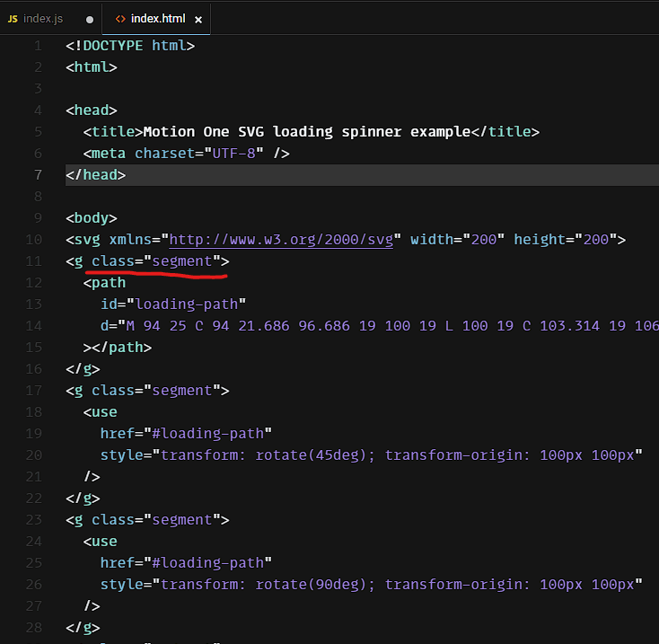Close the index.html tab
The width and height of the screenshot is (659, 644).
(198, 20)
